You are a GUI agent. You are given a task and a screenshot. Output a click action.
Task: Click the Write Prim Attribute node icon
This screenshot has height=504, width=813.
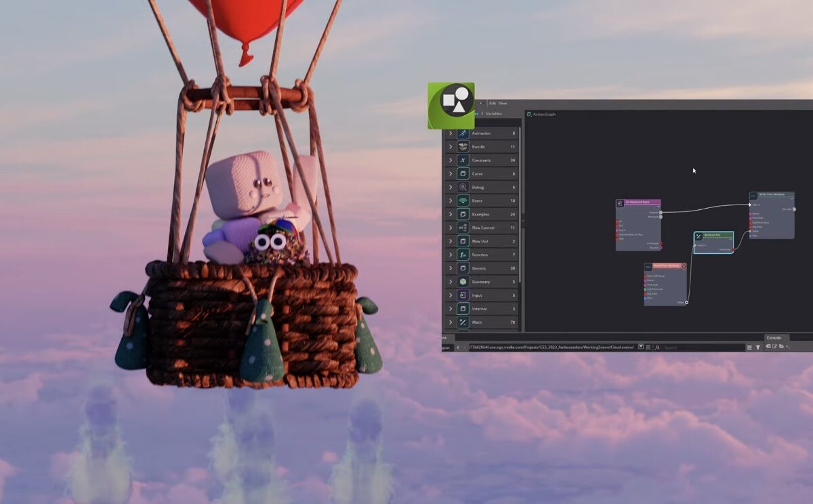point(753,195)
